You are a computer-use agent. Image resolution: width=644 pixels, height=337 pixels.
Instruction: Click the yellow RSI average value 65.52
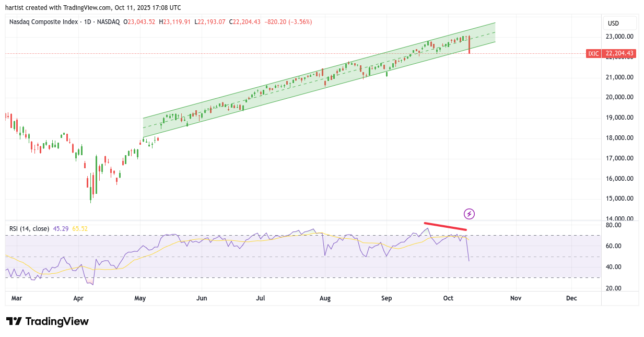pyautogui.click(x=80, y=228)
